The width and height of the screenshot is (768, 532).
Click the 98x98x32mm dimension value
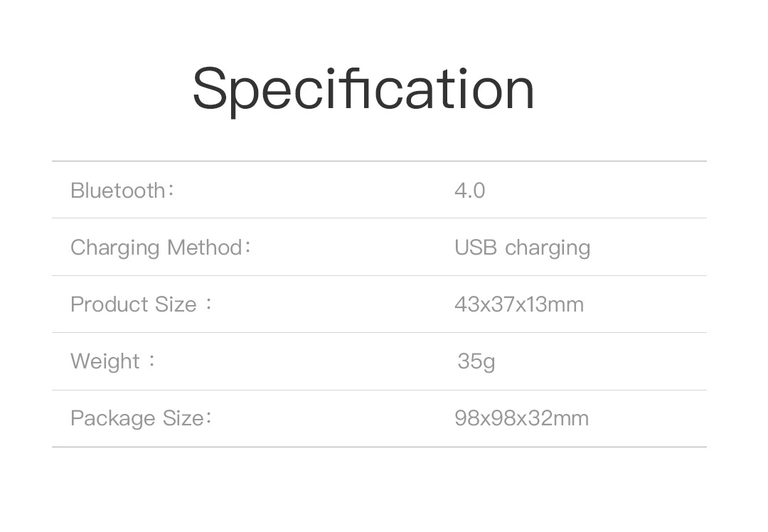coord(521,418)
